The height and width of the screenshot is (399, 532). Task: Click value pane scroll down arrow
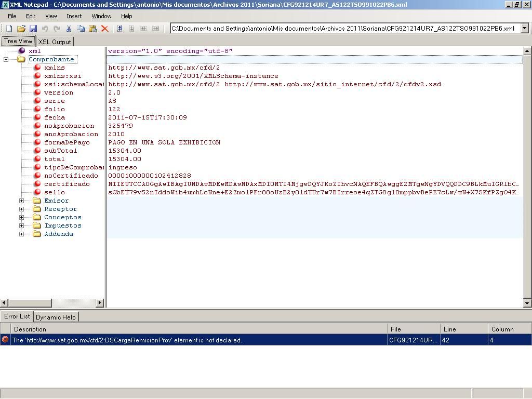(527, 303)
